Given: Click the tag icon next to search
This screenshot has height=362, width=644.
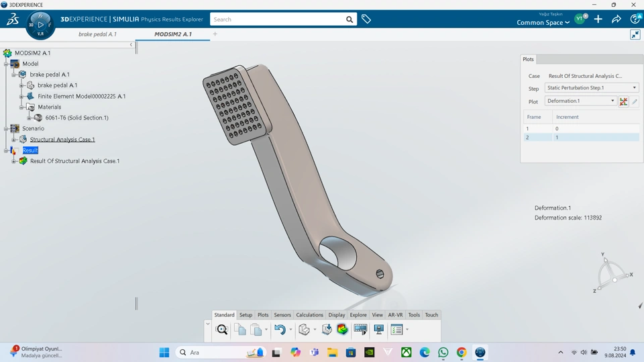Looking at the screenshot, I should (x=366, y=19).
